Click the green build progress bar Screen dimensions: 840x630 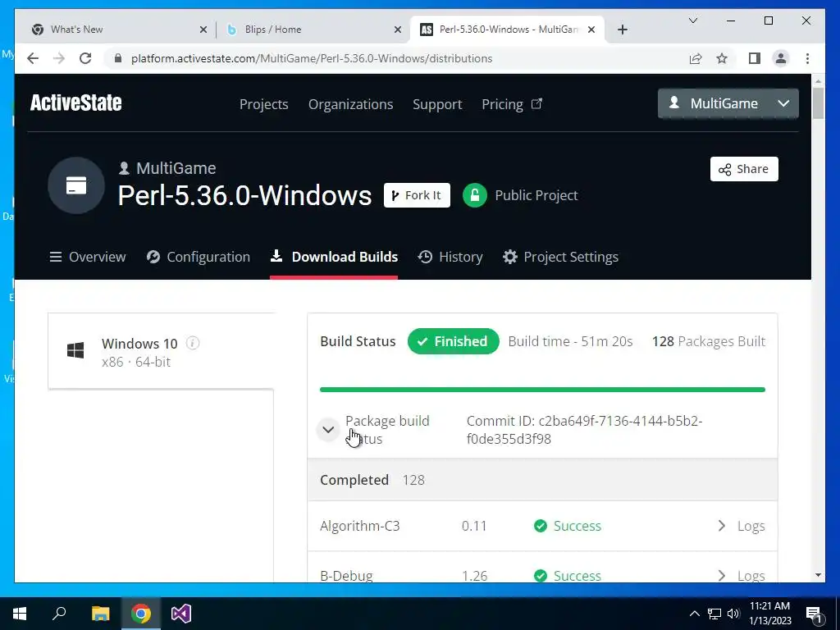[542, 390]
